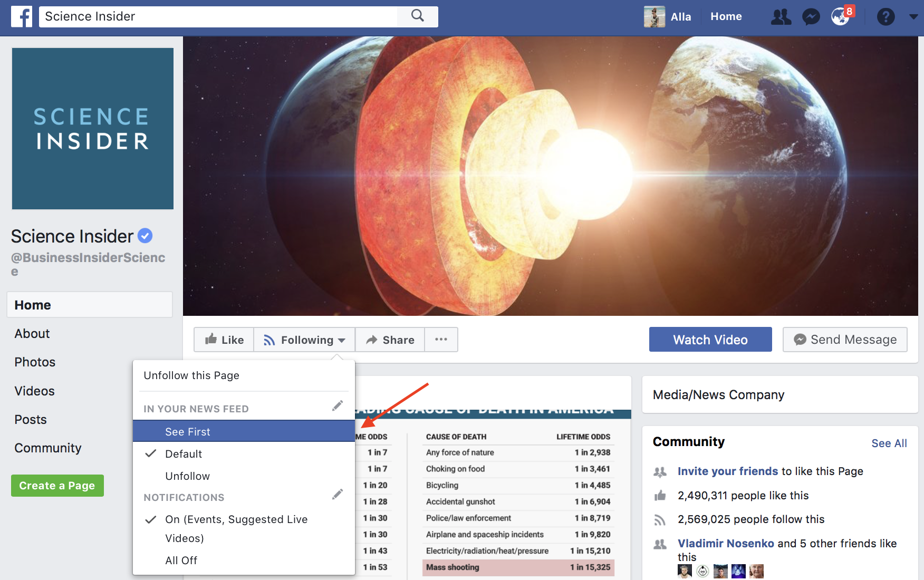Click the Choking on food row
Viewport: 924px width, 580px height.
(x=518, y=469)
